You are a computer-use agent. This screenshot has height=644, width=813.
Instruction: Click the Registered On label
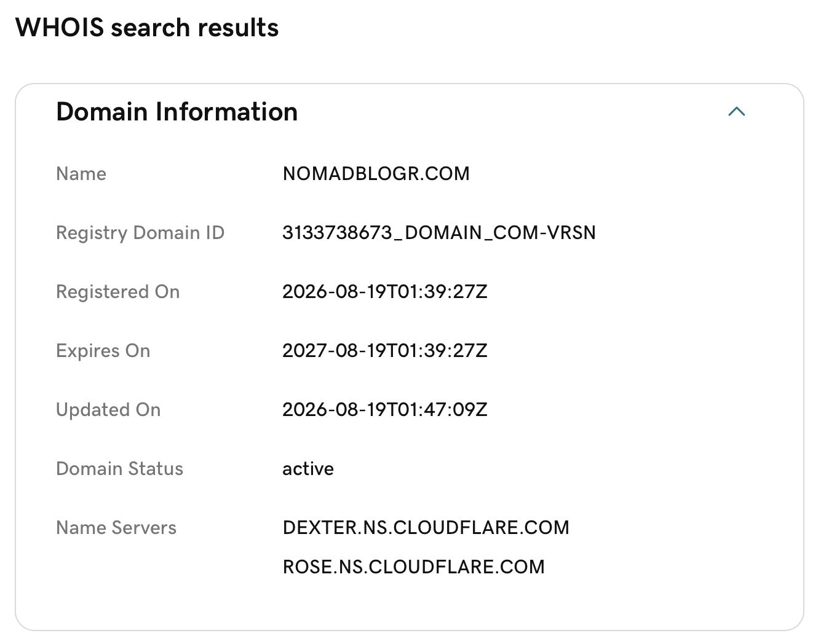point(118,292)
